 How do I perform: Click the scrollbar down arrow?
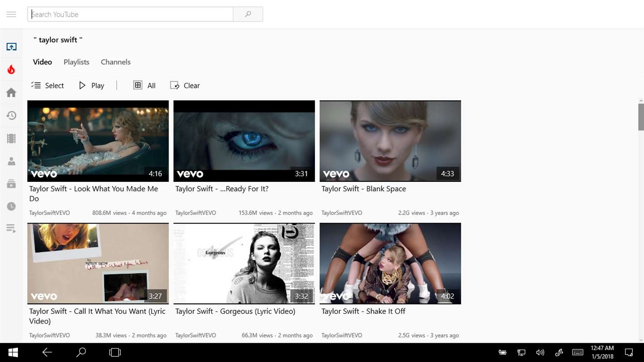click(x=641, y=340)
